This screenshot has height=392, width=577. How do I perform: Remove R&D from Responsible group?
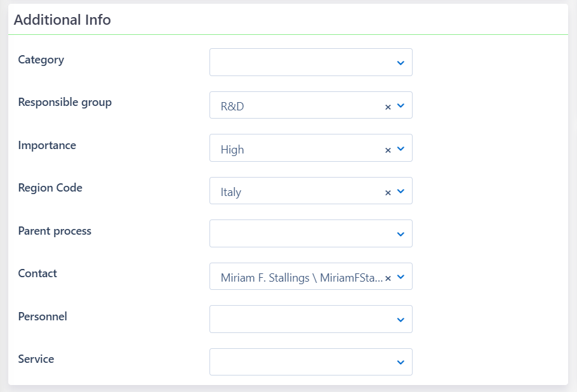tap(388, 107)
